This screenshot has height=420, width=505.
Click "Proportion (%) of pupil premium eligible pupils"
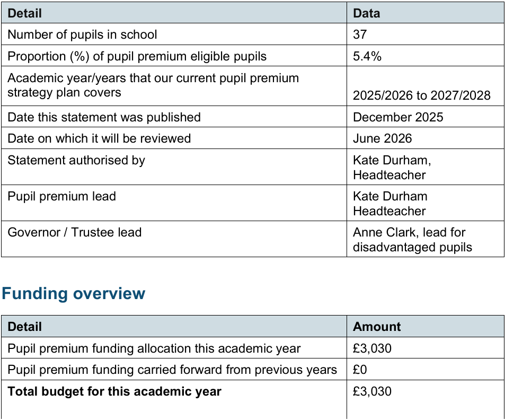[x=137, y=56]
